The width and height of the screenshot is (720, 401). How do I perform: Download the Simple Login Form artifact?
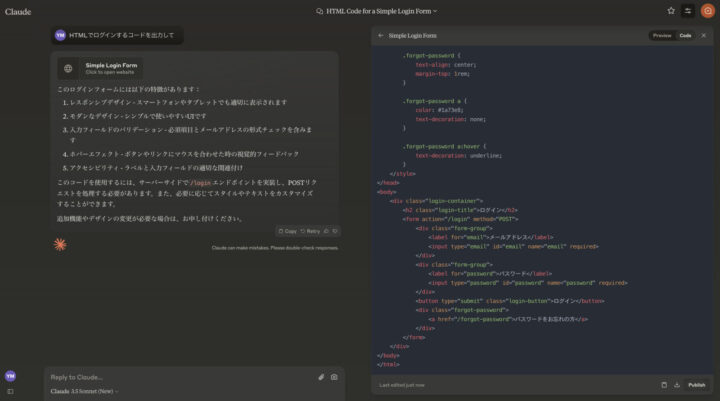pyautogui.click(x=677, y=384)
